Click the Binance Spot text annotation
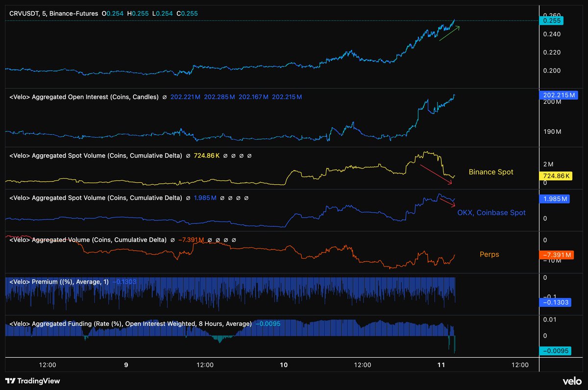Image resolution: width=588 pixels, height=390 pixels. click(x=491, y=172)
